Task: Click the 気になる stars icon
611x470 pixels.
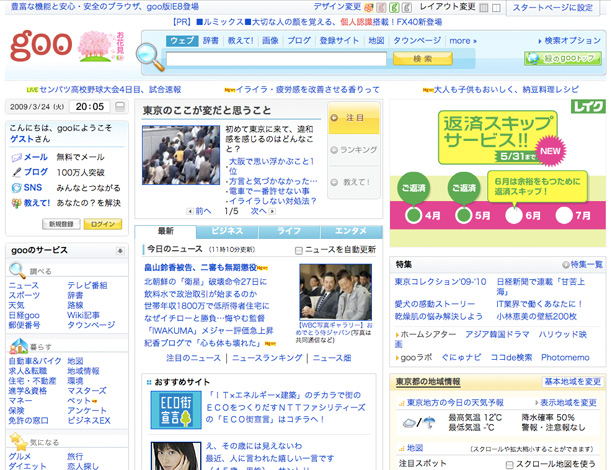Action: (18, 441)
